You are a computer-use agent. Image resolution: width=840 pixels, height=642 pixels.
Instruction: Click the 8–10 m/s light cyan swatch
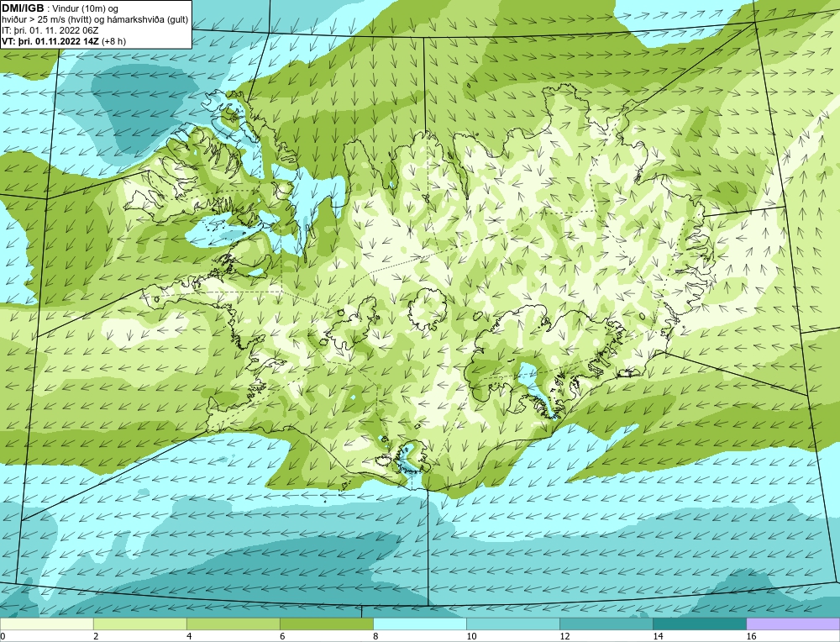(x=419, y=624)
